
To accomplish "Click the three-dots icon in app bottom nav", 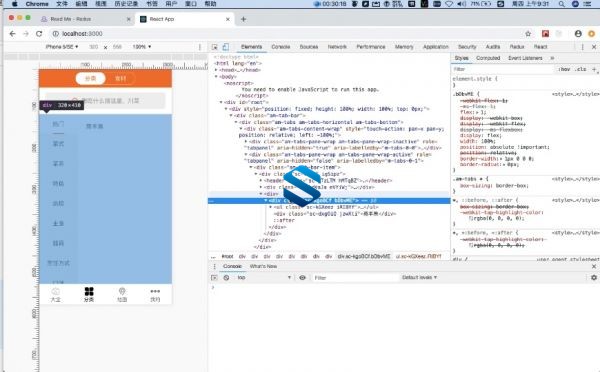I will 155,291.
